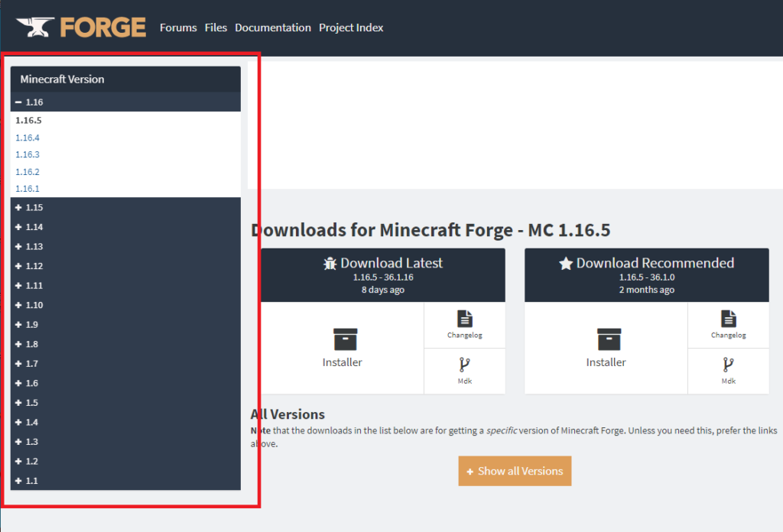Click Installer box icon under Download Recommended
Image resolution: width=783 pixels, height=532 pixels.
click(609, 339)
